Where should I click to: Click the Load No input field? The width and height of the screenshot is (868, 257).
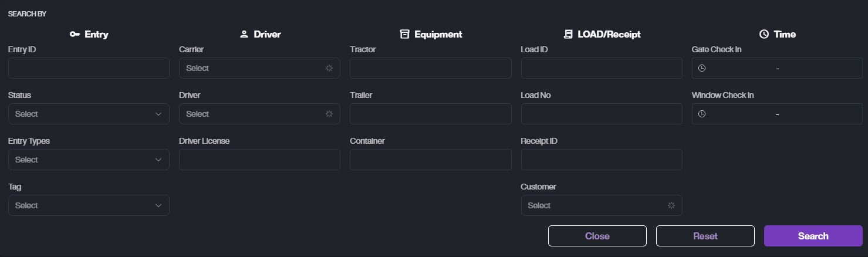(x=601, y=114)
